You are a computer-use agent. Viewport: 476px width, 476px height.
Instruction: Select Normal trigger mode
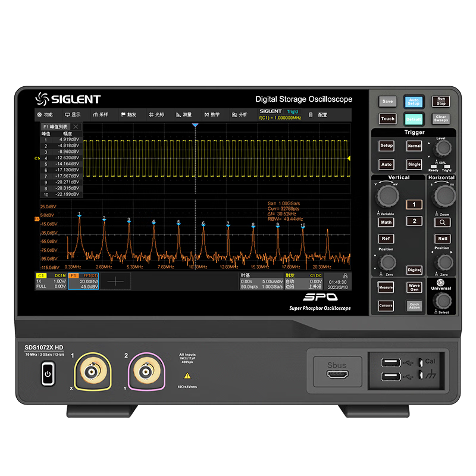click(414, 146)
